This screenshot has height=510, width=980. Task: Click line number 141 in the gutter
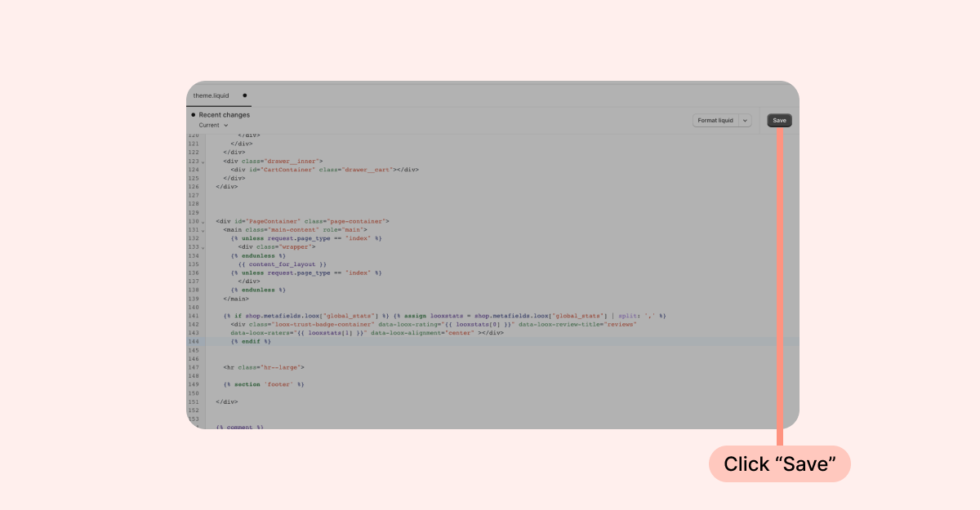194,315
